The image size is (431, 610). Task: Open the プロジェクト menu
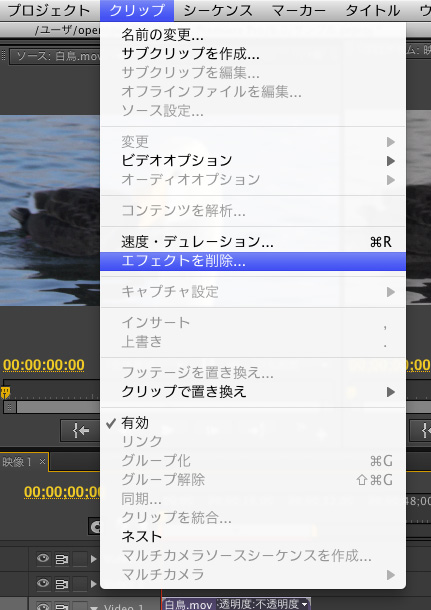[x=49, y=11]
